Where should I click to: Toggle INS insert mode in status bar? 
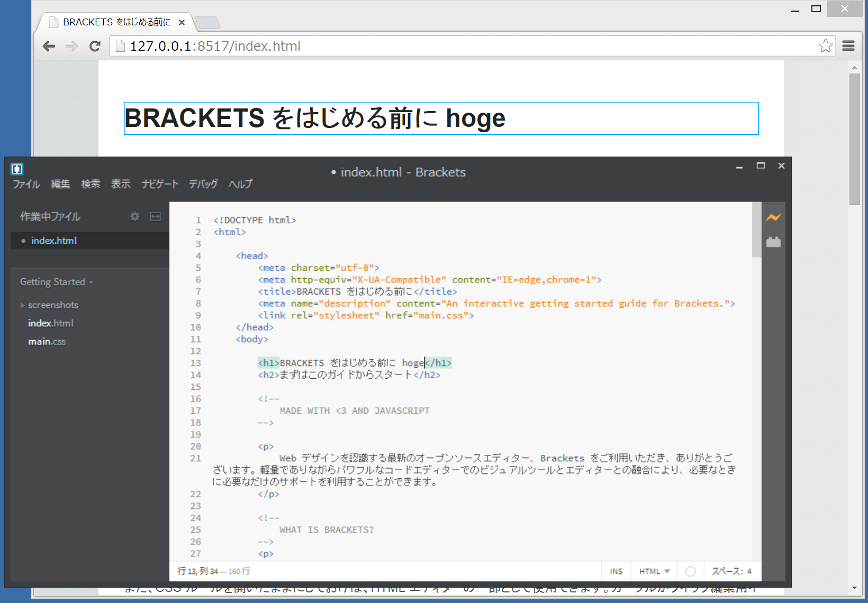click(x=616, y=571)
